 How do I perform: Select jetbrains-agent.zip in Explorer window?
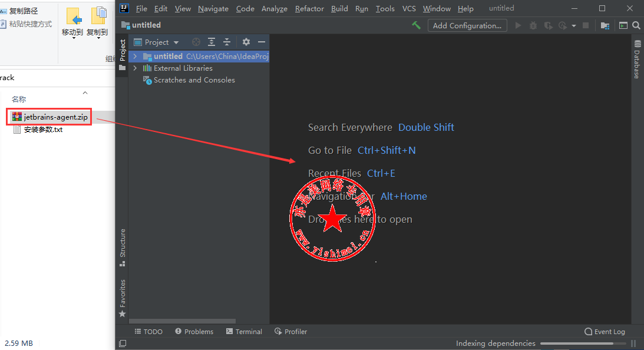(x=49, y=117)
